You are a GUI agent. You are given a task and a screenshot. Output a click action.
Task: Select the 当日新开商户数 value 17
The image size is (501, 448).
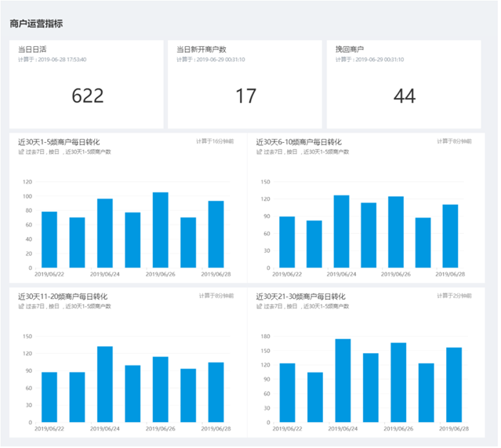(x=246, y=96)
